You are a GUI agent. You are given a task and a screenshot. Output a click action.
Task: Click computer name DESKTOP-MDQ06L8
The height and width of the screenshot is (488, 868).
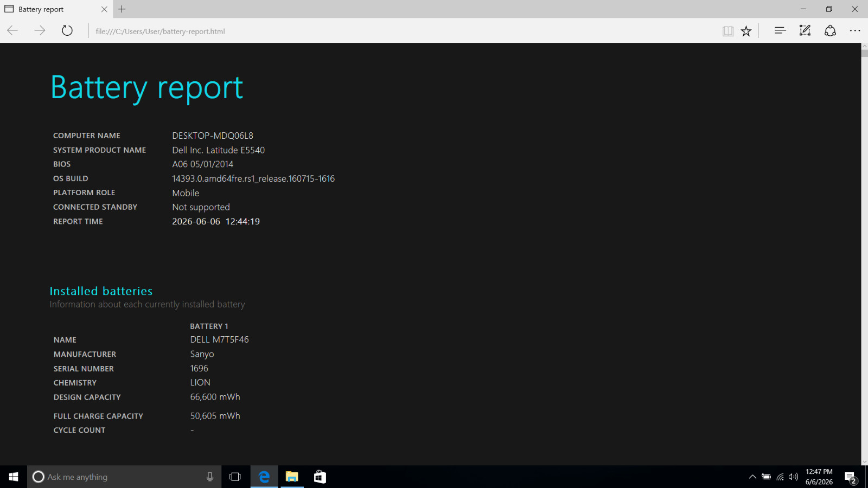(x=213, y=136)
